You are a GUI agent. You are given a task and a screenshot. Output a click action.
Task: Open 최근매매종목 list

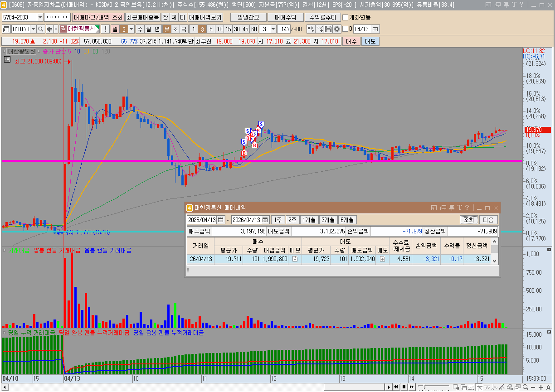pyautogui.click(x=142, y=17)
